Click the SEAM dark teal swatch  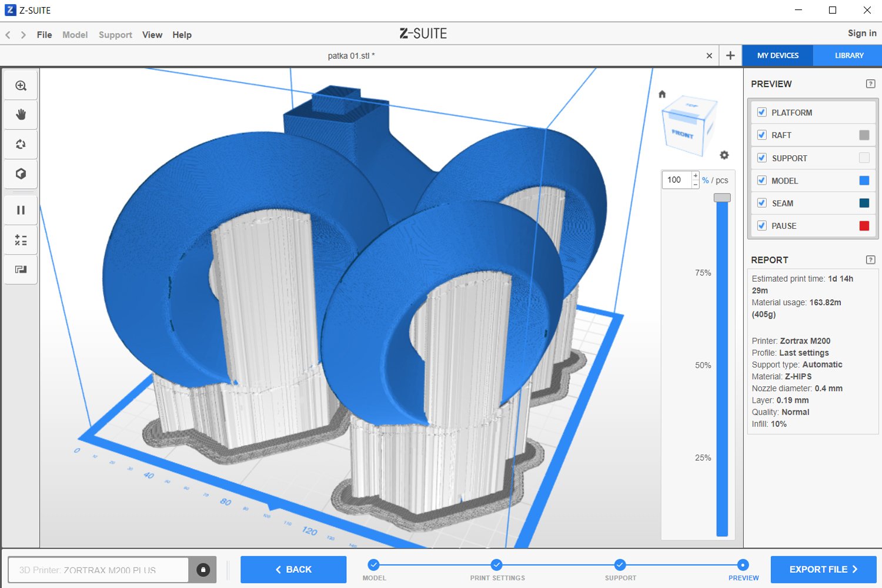click(864, 203)
